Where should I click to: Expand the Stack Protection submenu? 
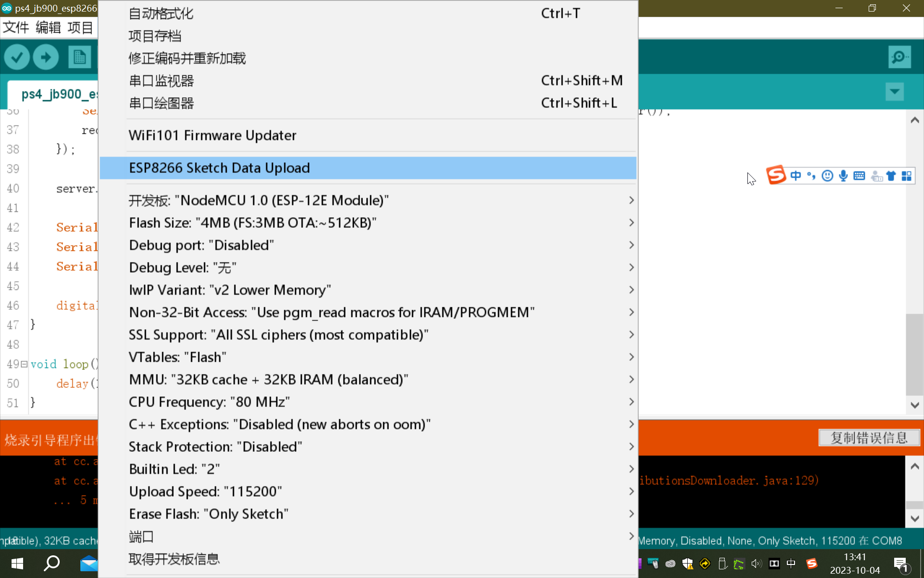[368, 447]
